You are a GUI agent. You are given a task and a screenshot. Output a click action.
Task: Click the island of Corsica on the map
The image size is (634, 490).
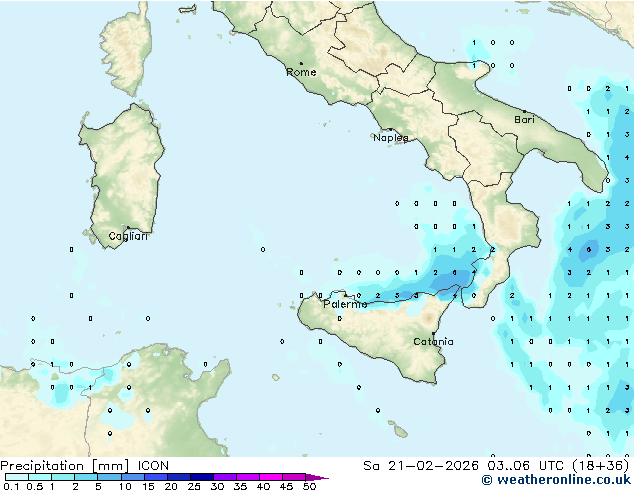tap(126, 53)
